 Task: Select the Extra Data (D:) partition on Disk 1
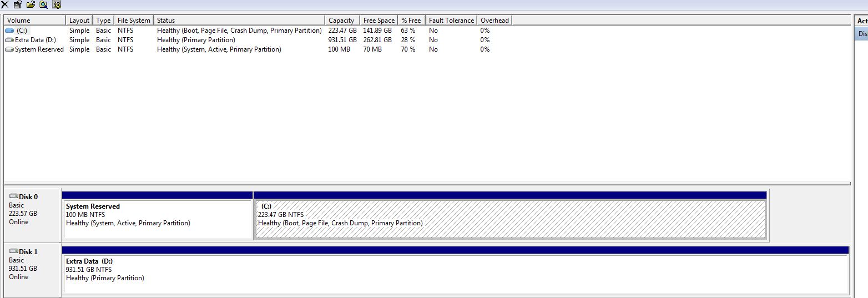(455, 275)
